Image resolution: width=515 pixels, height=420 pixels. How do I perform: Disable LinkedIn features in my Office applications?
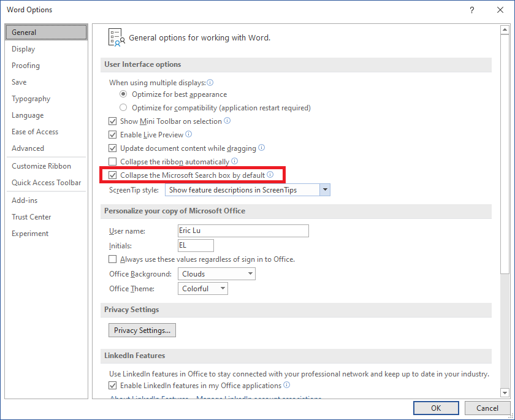point(112,385)
